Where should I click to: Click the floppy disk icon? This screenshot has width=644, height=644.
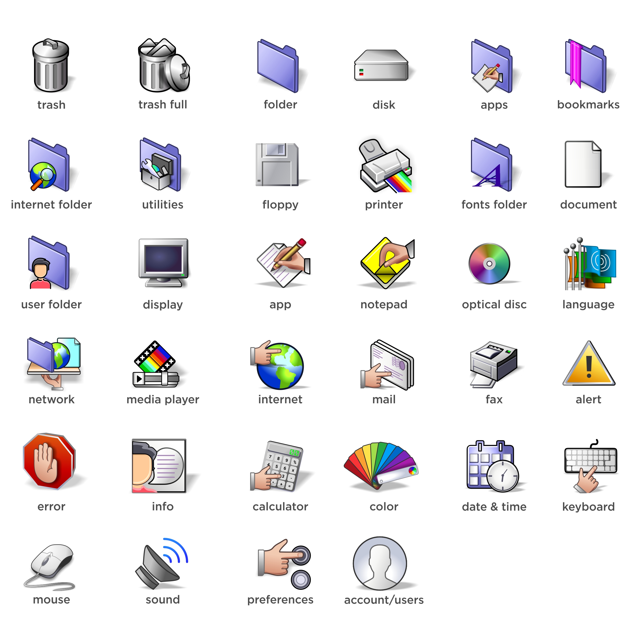pyautogui.click(x=278, y=165)
